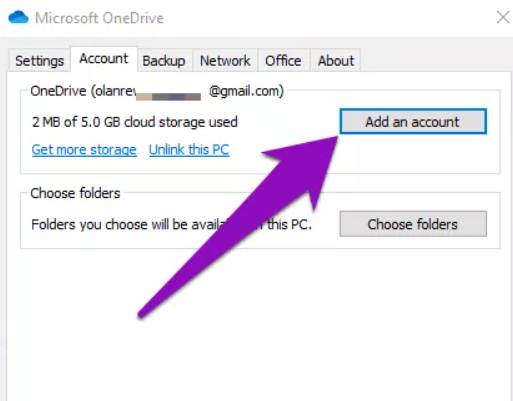513x401 pixels.
Task: Click the 'Microsoft OneDrive' window title
Action: [99, 18]
